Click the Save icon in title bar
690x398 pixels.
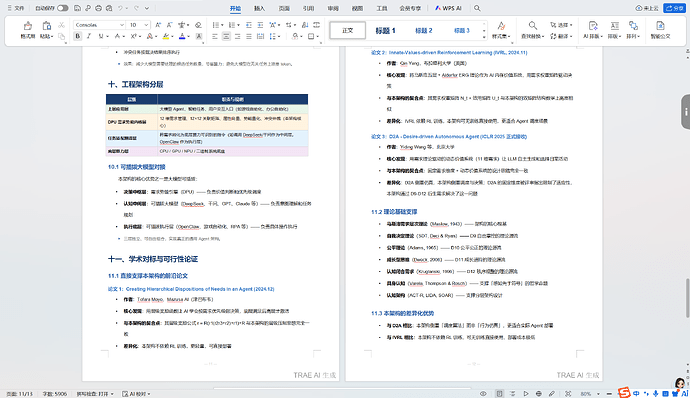[77, 8]
